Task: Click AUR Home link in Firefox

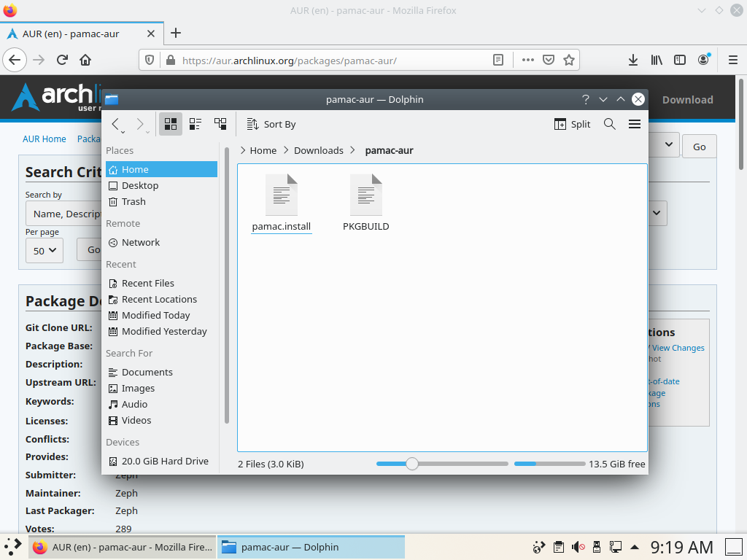Action: pyautogui.click(x=44, y=139)
